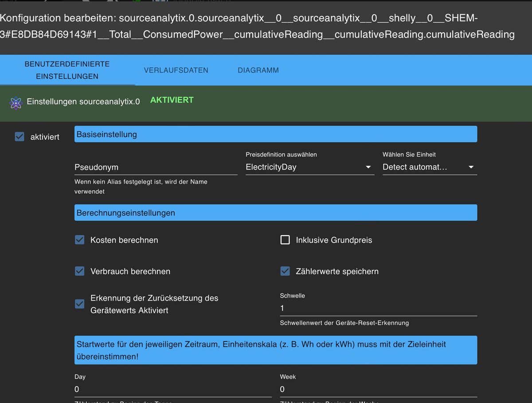This screenshot has height=403, width=532.
Task: Switch to Benutzerdefinierte Einstellungen tab
Action: click(67, 70)
